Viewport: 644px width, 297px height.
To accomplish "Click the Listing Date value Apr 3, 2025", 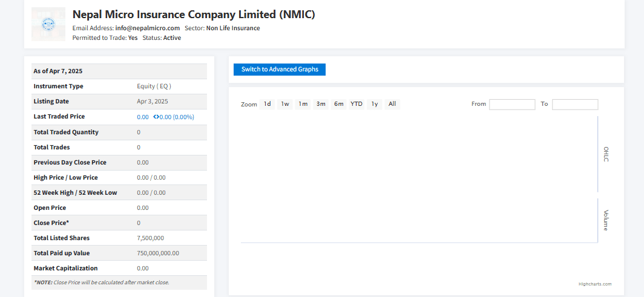I will pyautogui.click(x=153, y=102).
